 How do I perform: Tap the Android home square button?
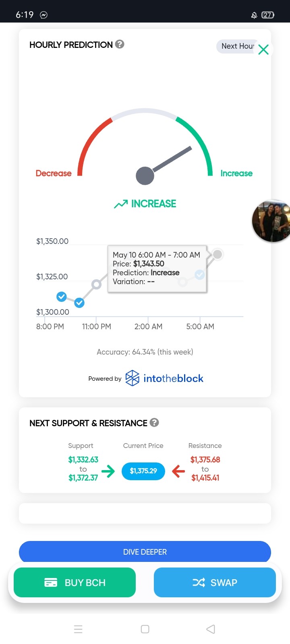point(145,629)
